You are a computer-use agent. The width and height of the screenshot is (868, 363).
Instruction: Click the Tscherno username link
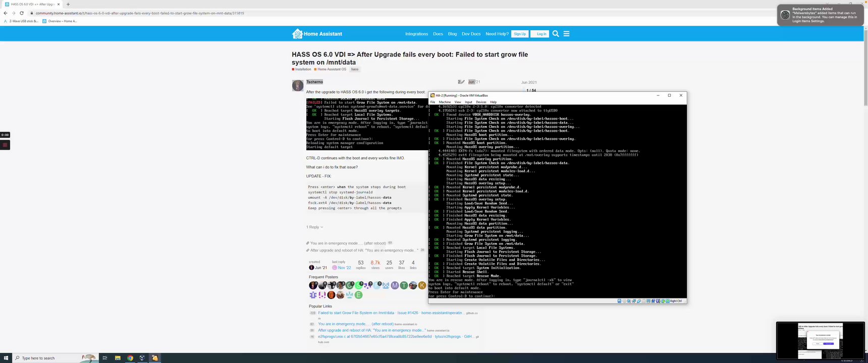pyautogui.click(x=314, y=82)
